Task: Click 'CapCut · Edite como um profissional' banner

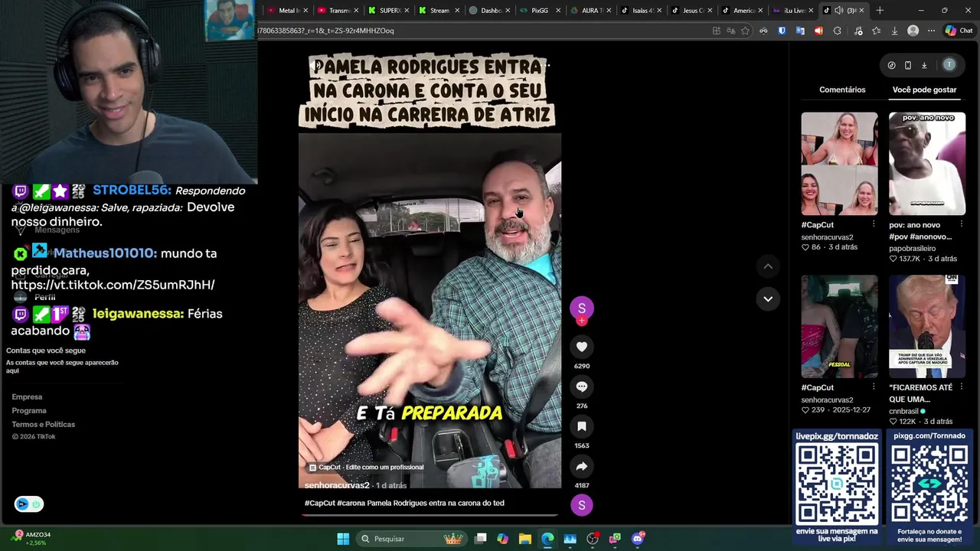Action: (366, 467)
